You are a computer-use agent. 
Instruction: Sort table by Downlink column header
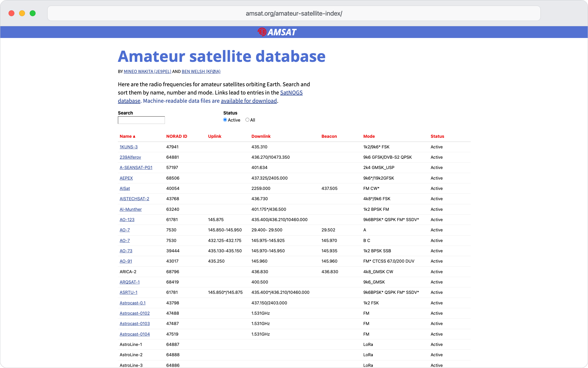(261, 136)
